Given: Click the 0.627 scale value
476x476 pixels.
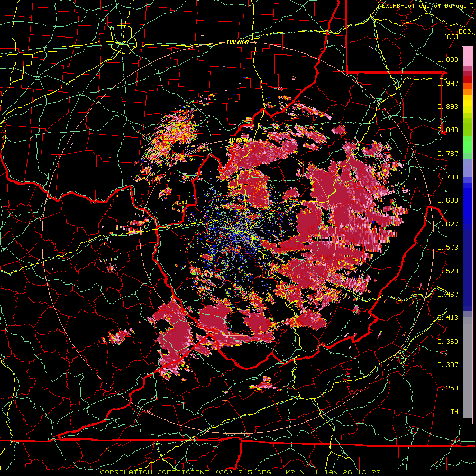Looking at the screenshot, I should [x=448, y=224].
